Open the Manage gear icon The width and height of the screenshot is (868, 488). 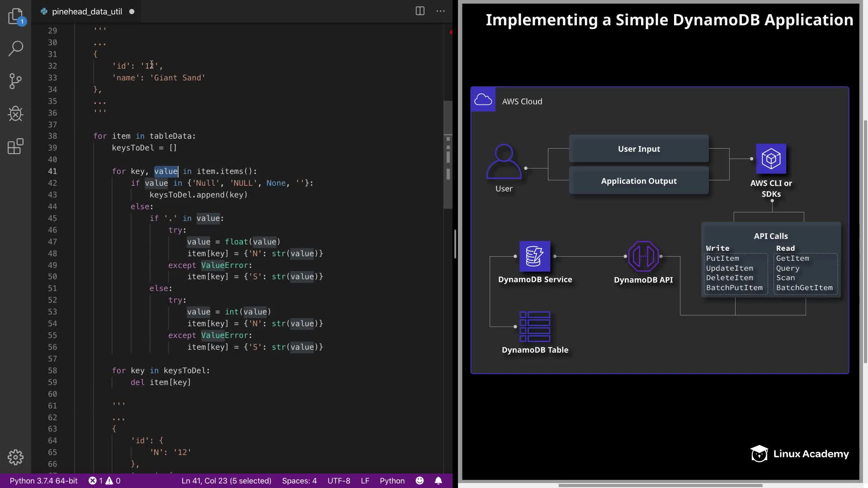tap(16, 457)
